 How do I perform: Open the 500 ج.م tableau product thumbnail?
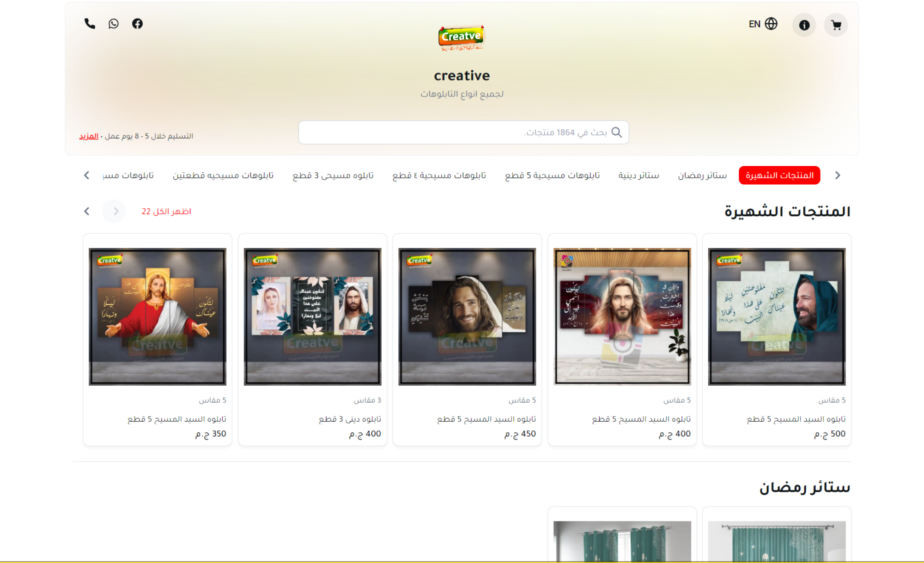(777, 317)
